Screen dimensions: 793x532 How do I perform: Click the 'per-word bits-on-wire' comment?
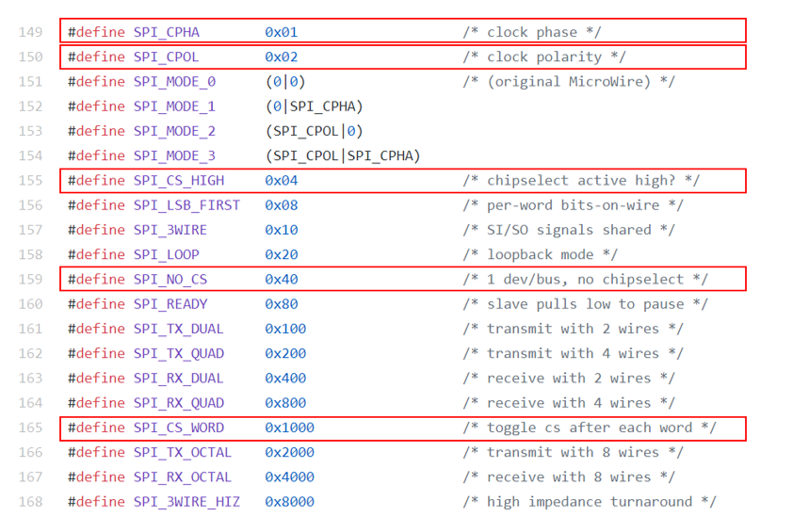point(573,205)
